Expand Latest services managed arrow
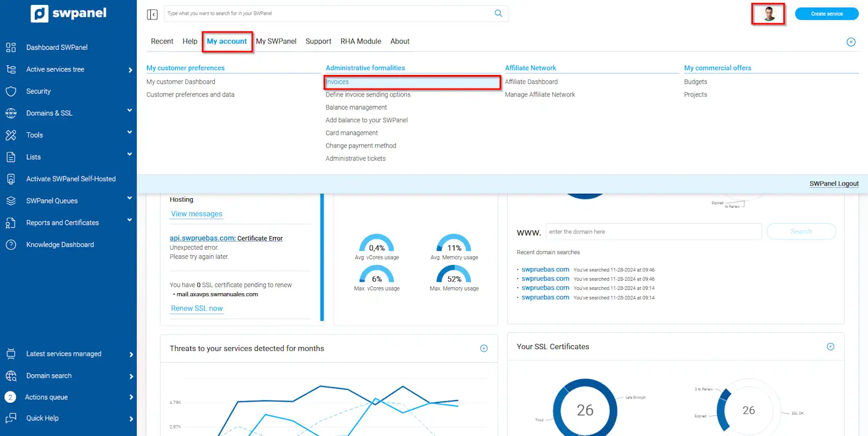Viewport: 868px width, 436px height. pyautogui.click(x=131, y=355)
